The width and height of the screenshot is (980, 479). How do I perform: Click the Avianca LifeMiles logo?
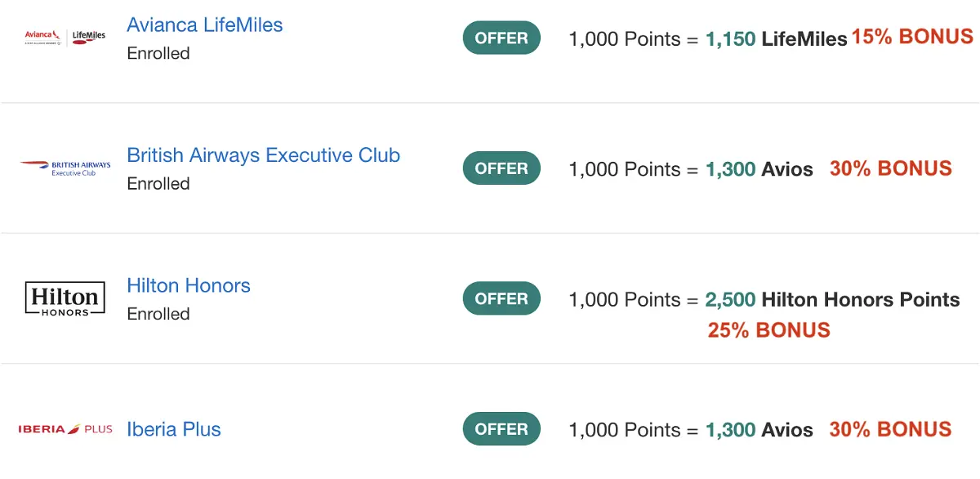pos(65,37)
